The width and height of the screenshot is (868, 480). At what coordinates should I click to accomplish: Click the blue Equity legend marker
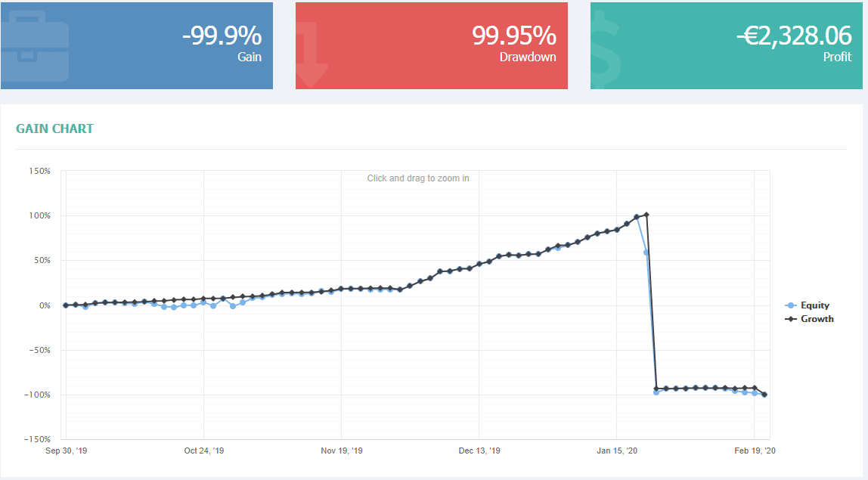tap(791, 305)
